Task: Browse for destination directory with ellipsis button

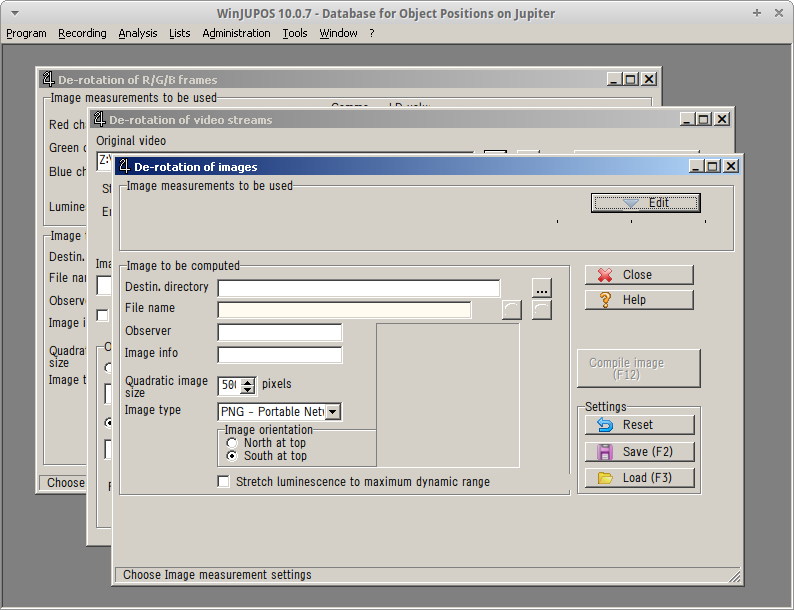Action: point(542,289)
